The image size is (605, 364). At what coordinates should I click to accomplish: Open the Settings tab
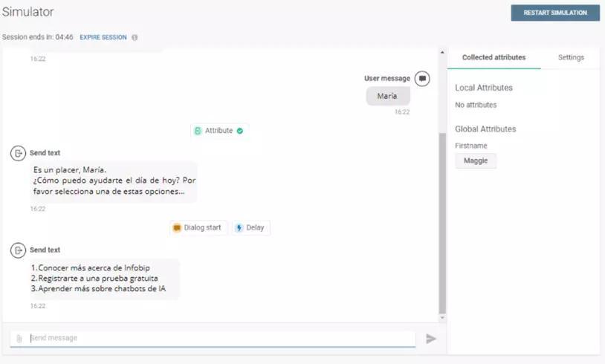tap(571, 57)
